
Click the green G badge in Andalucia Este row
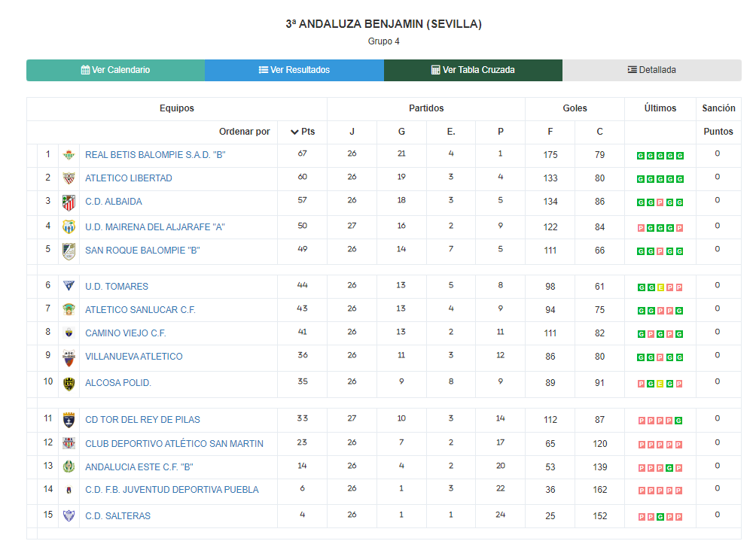tap(669, 468)
